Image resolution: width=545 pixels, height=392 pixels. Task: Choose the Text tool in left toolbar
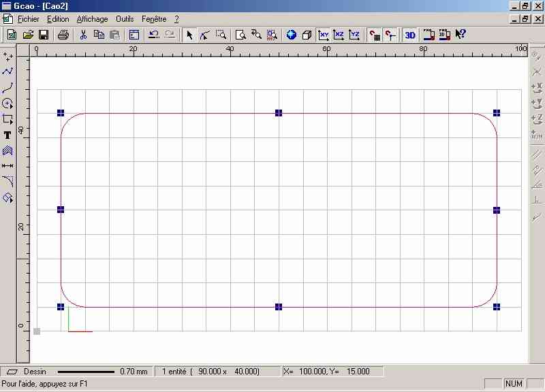[x=8, y=135]
